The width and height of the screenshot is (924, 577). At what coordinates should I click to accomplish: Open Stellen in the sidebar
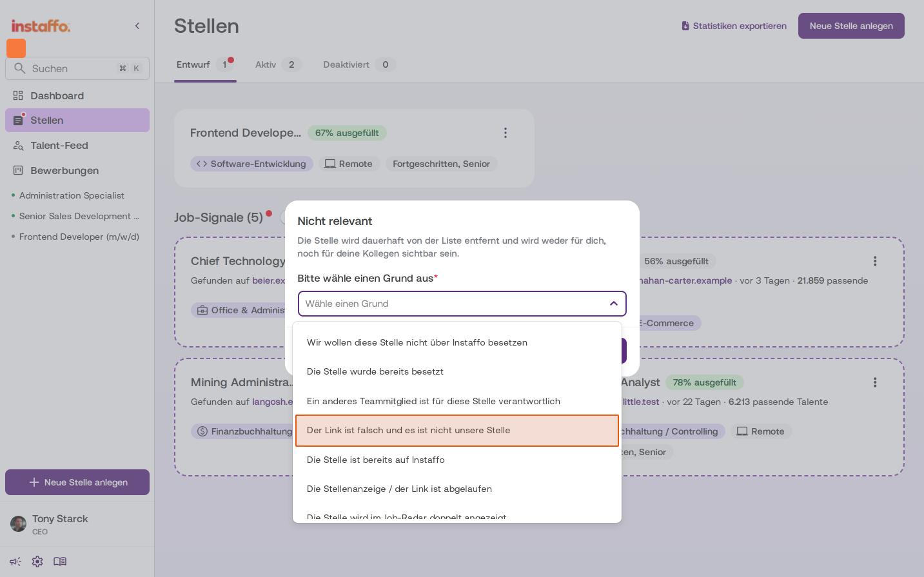(x=77, y=121)
